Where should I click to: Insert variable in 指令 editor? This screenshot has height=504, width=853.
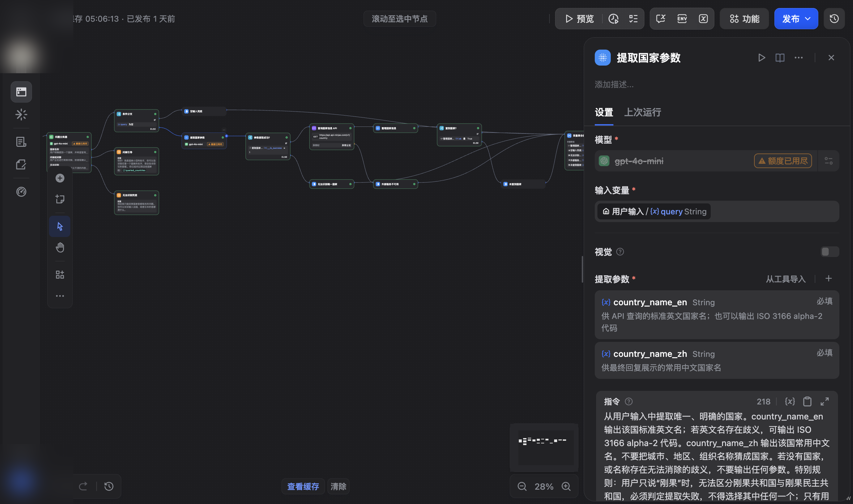click(790, 401)
